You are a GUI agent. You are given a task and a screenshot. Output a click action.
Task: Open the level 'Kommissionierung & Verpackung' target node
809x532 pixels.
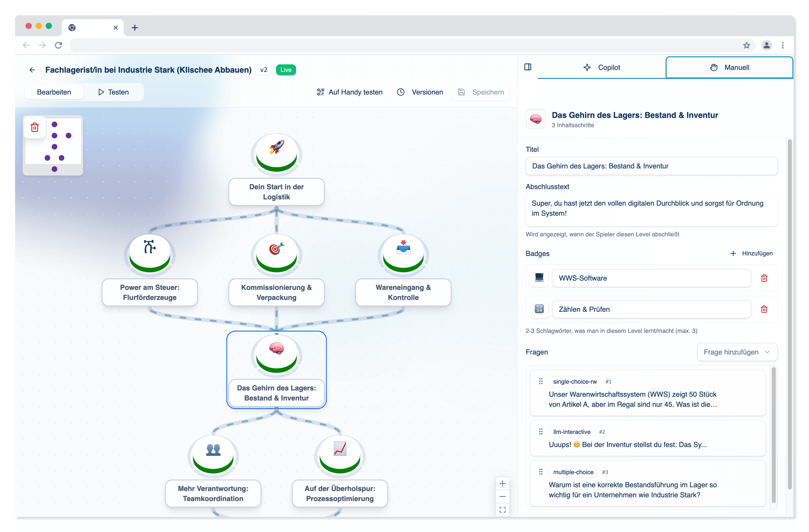coord(276,255)
